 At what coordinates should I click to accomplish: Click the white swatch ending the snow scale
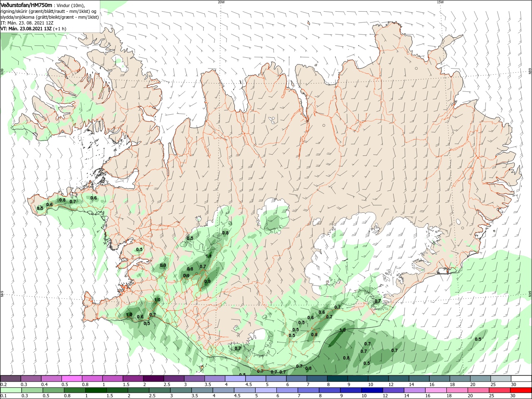pyautogui.click(x=521, y=379)
